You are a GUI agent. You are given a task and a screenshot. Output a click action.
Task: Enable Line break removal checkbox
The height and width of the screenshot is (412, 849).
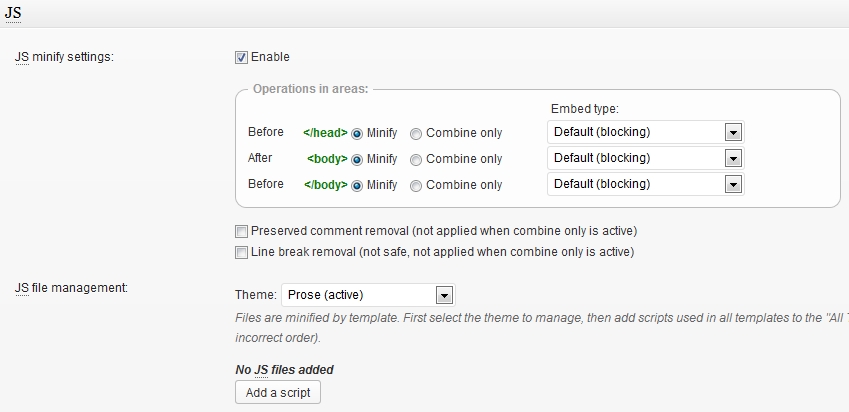tap(241, 252)
